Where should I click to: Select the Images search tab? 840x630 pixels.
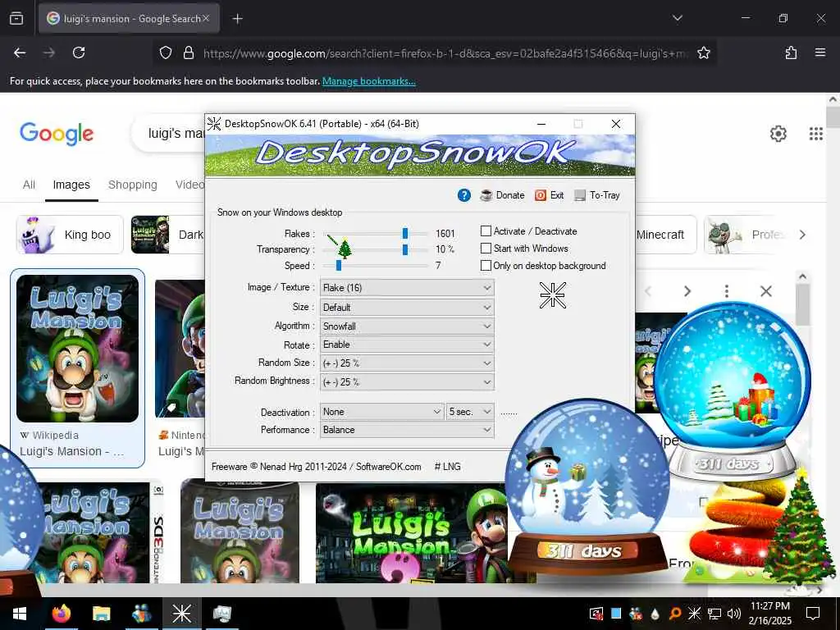pyautogui.click(x=71, y=185)
